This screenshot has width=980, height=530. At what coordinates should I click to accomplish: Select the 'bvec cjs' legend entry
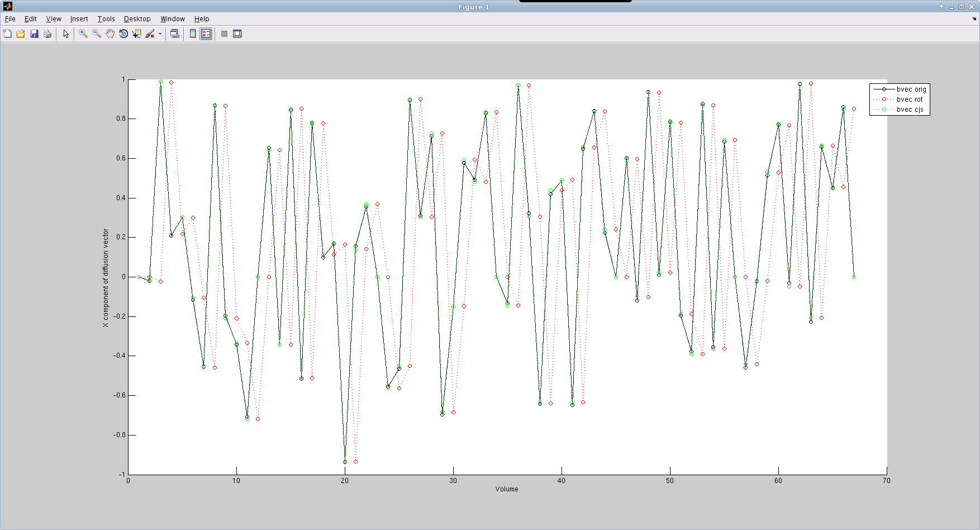[x=900, y=109]
